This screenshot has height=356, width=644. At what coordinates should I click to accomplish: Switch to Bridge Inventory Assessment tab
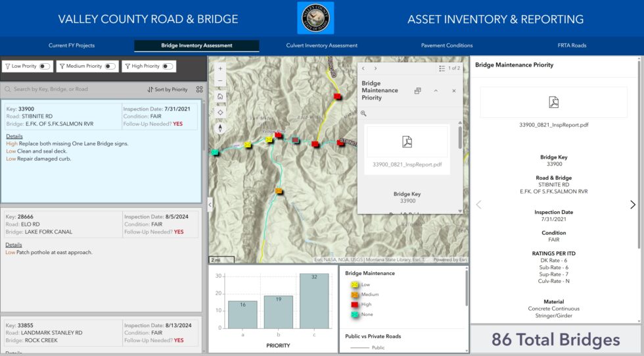click(196, 45)
